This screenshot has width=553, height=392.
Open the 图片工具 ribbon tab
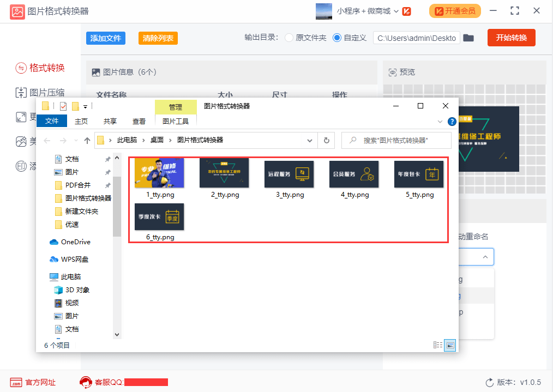coord(176,121)
